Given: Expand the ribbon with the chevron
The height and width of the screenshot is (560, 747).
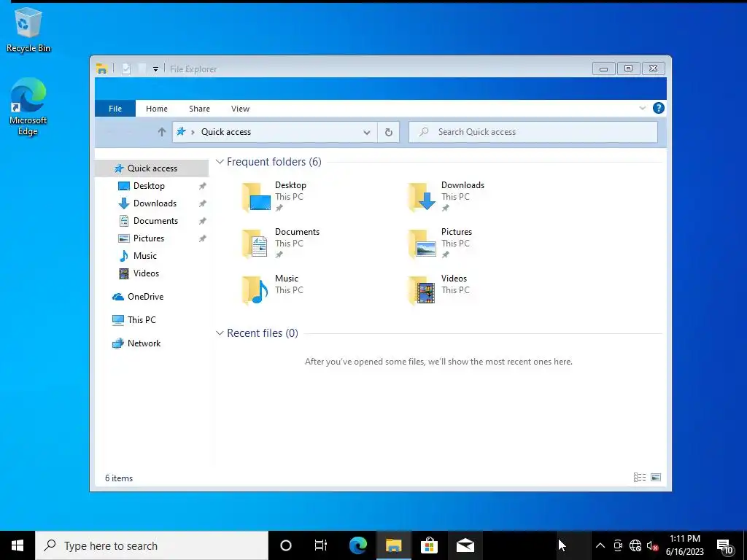Looking at the screenshot, I should [642, 108].
